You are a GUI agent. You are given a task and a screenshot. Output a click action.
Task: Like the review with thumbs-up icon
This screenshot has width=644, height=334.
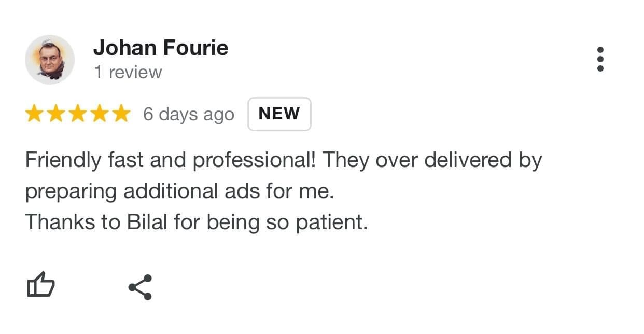[40, 285]
